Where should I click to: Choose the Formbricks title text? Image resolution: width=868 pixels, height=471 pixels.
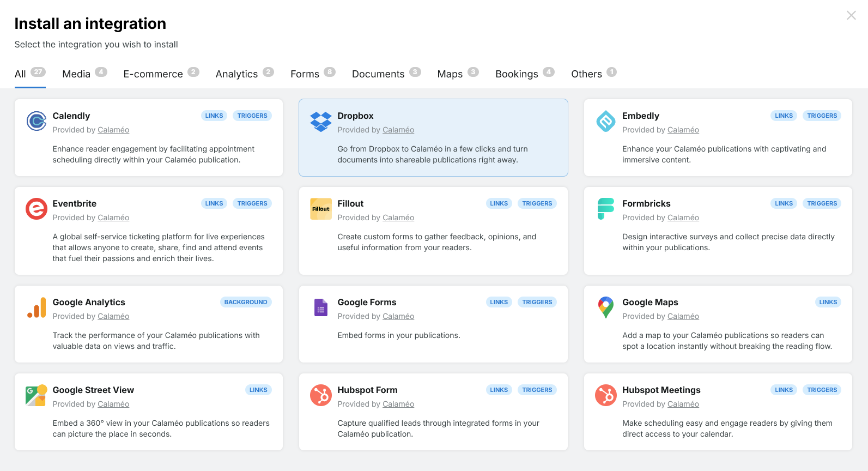click(x=646, y=203)
